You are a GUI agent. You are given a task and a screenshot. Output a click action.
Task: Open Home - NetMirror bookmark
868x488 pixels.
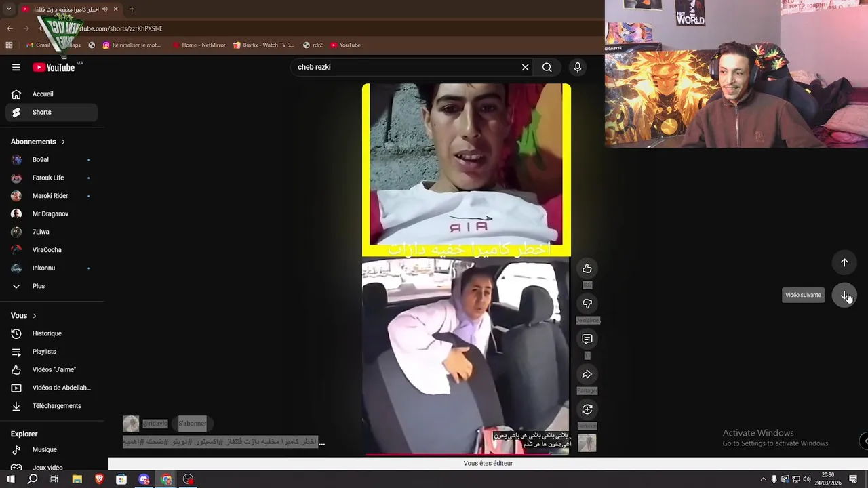(x=199, y=45)
